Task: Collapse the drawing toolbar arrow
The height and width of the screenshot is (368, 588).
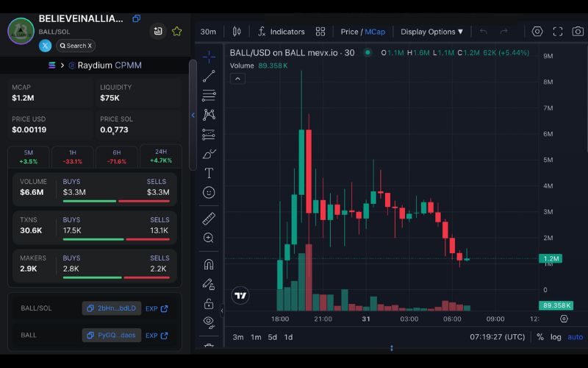Action: [x=222, y=311]
